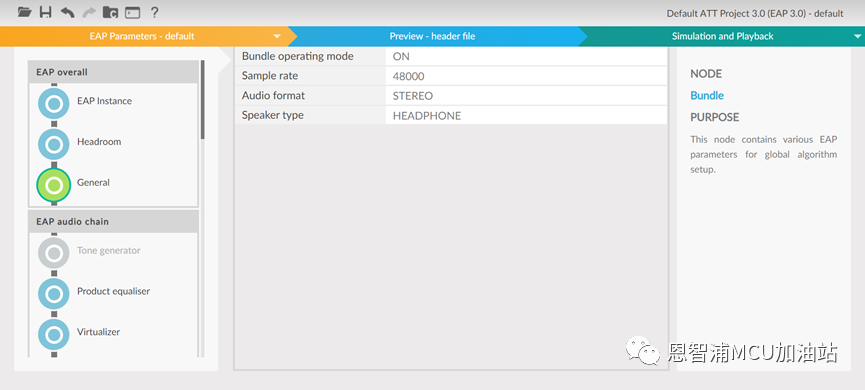Click the Default ATT Project 3.0 title text
This screenshot has height=390, width=865.
click(755, 14)
